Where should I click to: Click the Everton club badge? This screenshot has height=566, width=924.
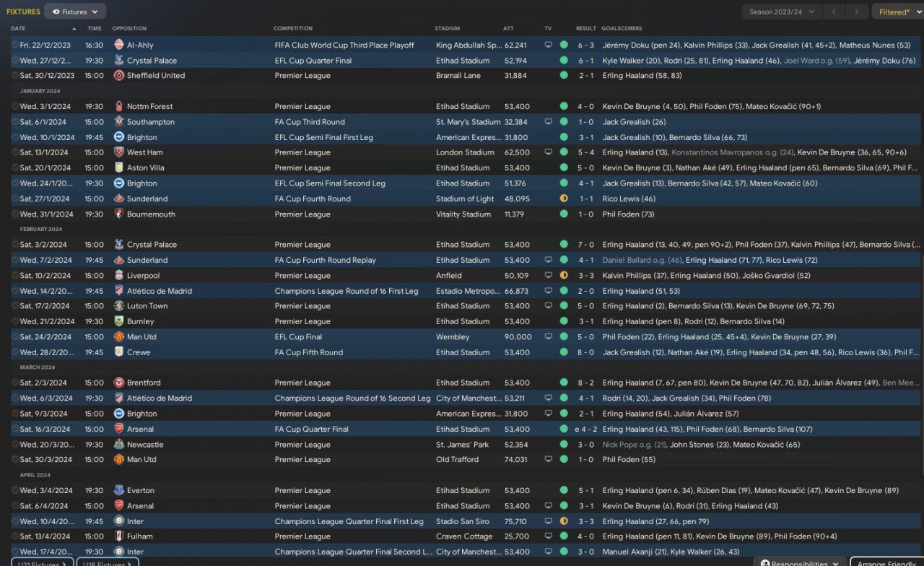point(119,490)
